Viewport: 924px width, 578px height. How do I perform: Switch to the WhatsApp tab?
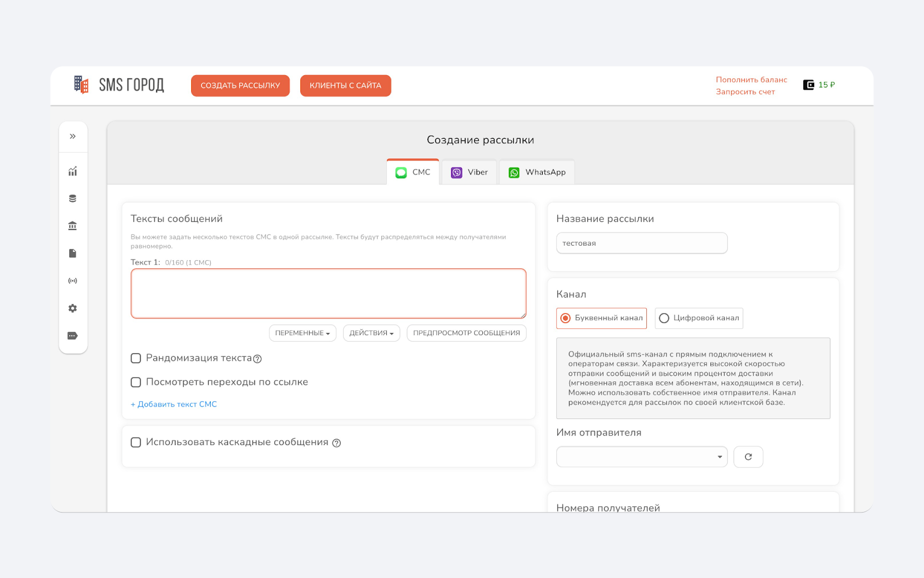point(537,172)
